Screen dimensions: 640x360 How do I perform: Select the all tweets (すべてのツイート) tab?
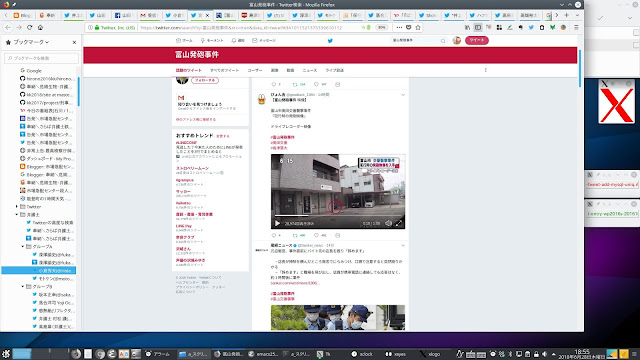(x=224, y=70)
